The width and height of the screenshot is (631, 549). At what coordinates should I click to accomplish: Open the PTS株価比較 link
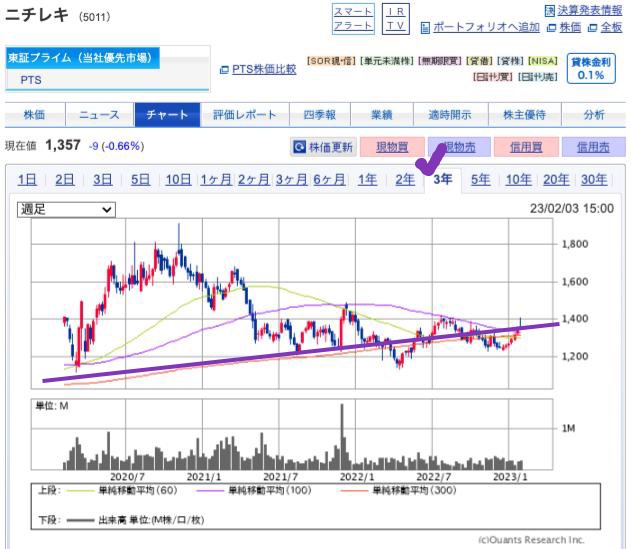[264, 69]
